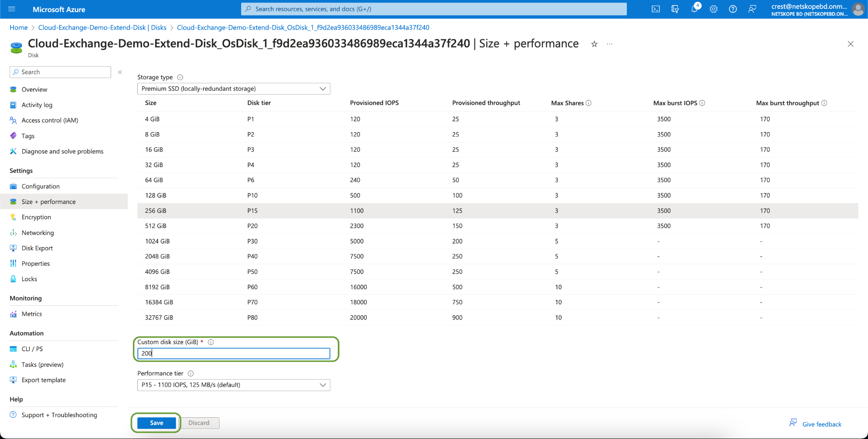
Task: Select the 16 GiB P3 size row
Action: tap(498, 150)
